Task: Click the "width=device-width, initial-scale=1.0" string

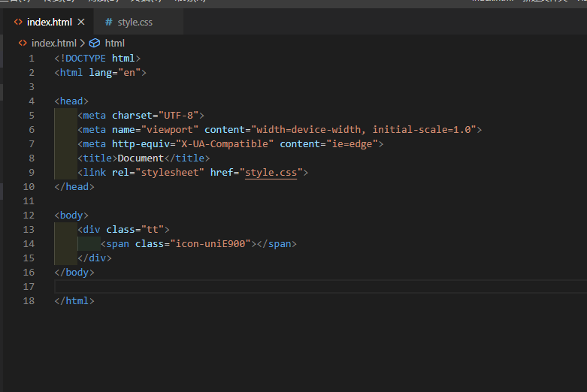Action: click(x=364, y=130)
